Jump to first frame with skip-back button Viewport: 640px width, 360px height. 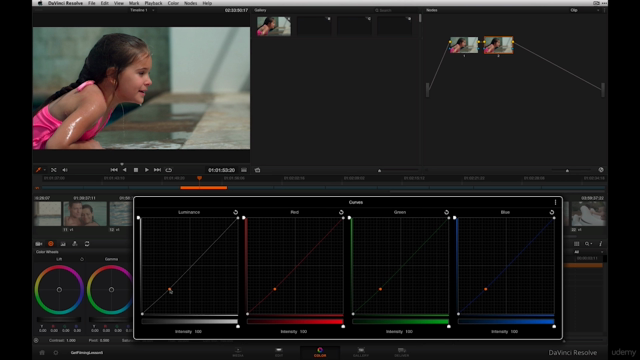pos(114,170)
